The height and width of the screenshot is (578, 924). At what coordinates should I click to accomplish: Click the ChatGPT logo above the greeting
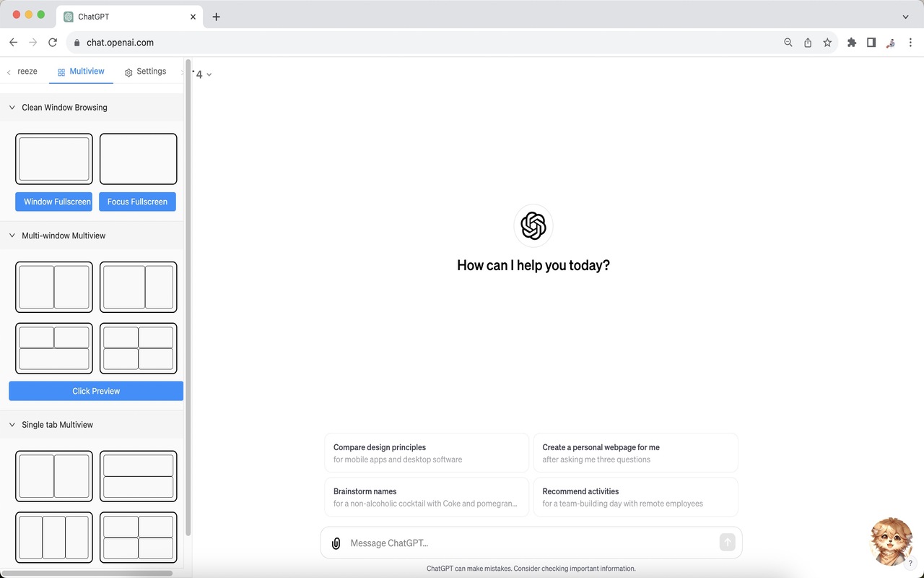click(533, 225)
